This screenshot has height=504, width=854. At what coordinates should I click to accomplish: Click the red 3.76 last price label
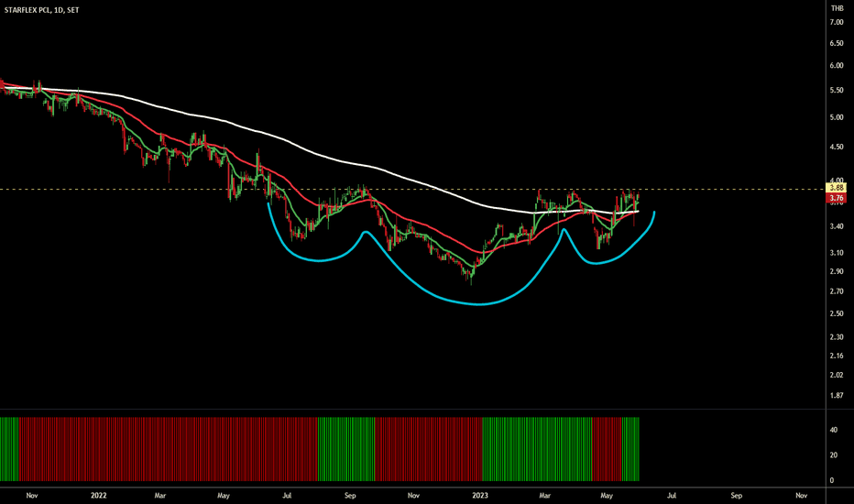click(x=837, y=198)
